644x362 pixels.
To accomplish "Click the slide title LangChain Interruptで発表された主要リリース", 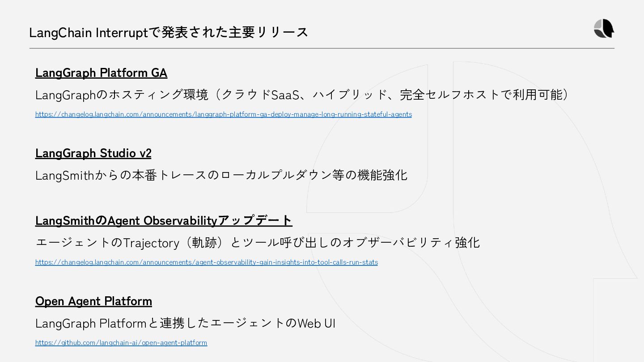I will (169, 32).
